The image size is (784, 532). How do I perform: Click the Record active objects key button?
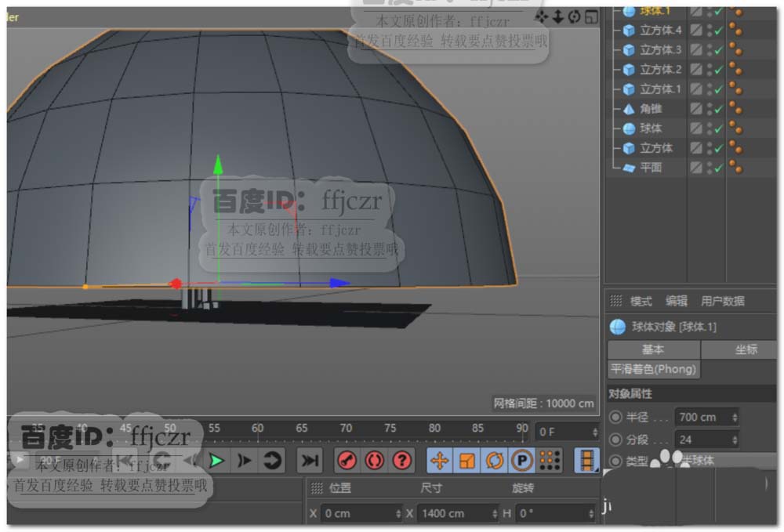coord(347,461)
